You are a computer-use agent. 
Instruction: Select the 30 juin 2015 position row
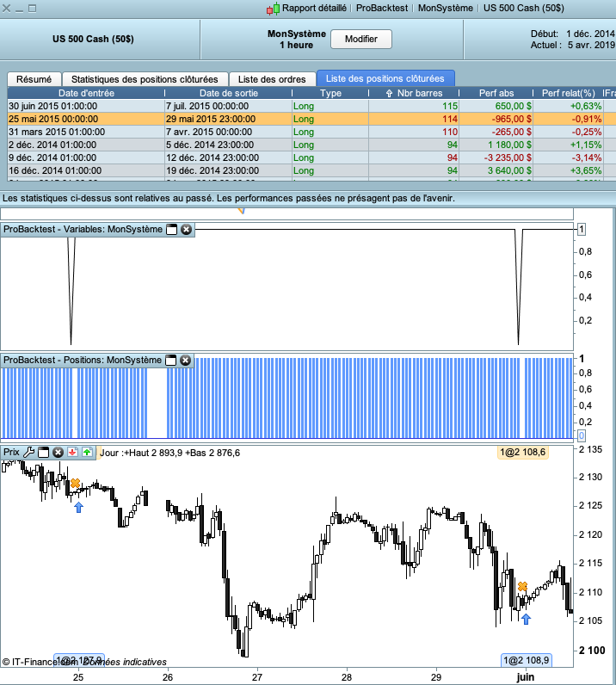pyautogui.click(x=311, y=106)
